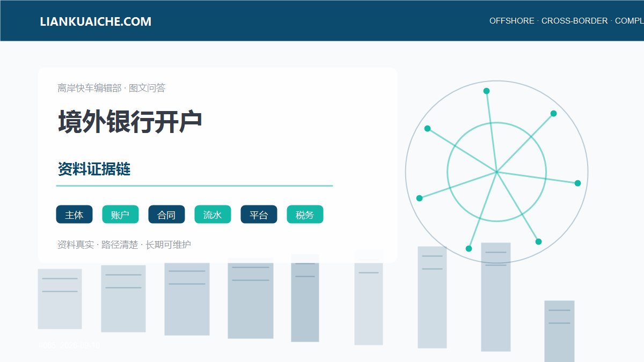The width and height of the screenshot is (644, 362).
Task: Click the center hub of the radial diagram
Action: [497, 172]
